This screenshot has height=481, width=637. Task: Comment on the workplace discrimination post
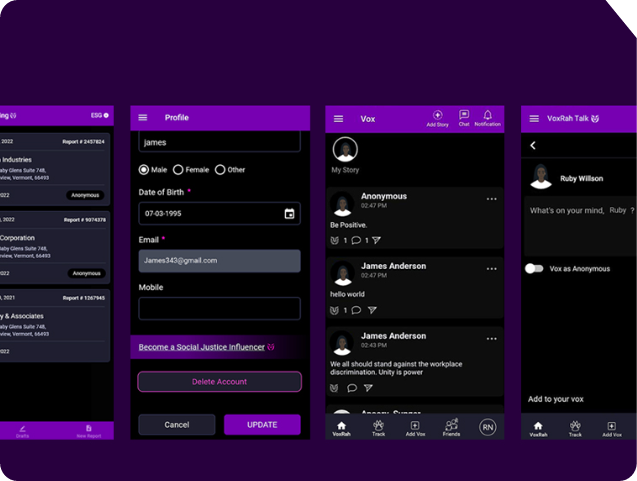click(352, 388)
